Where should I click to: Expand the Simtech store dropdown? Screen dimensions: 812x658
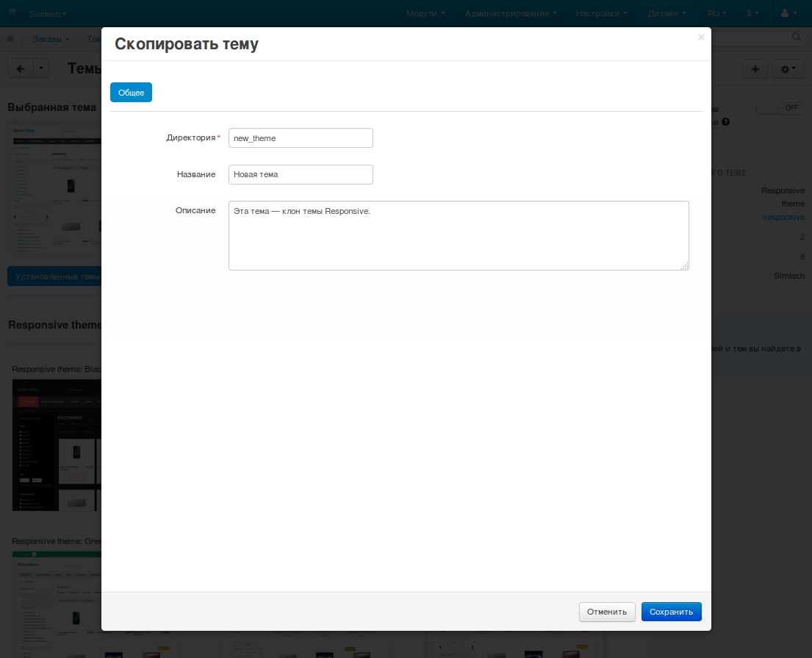[48, 14]
